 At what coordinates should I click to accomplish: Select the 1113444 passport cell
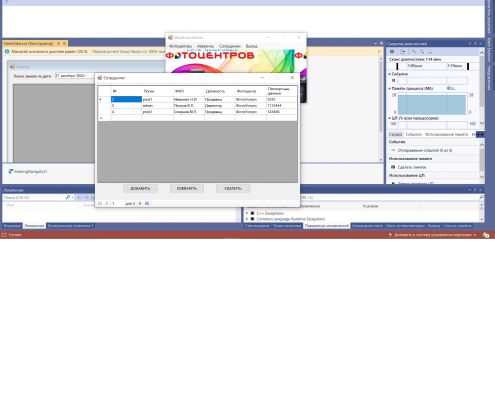click(x=281, y=105)
